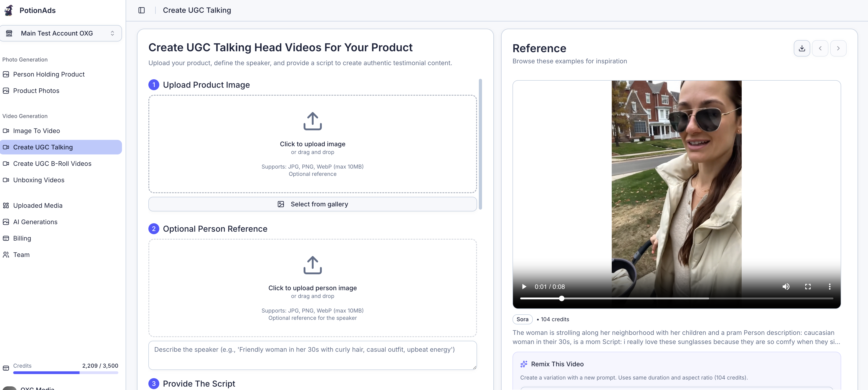This screenshot has height=390, width=868.
Task: Open Create UGC B-Roll Videos
Action: coord(52,164)
